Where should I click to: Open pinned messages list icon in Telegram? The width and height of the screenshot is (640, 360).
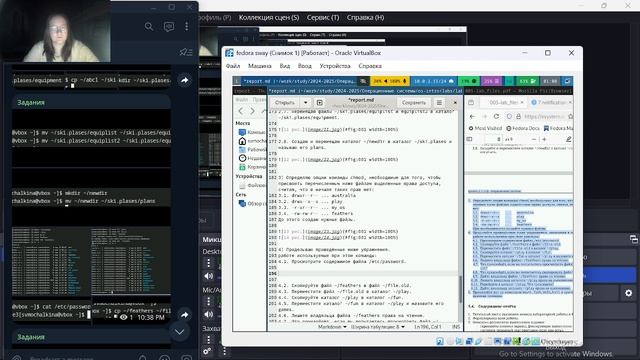click(185, 52)
